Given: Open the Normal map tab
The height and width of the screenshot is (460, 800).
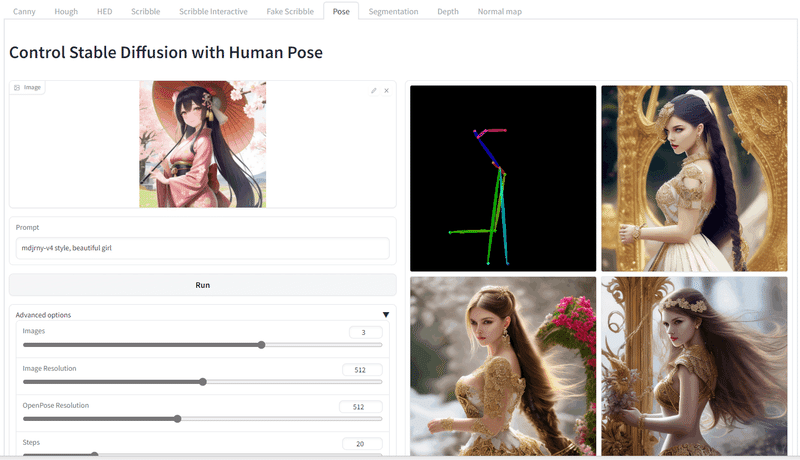Looking at the screenshot, I should [499, 11].
